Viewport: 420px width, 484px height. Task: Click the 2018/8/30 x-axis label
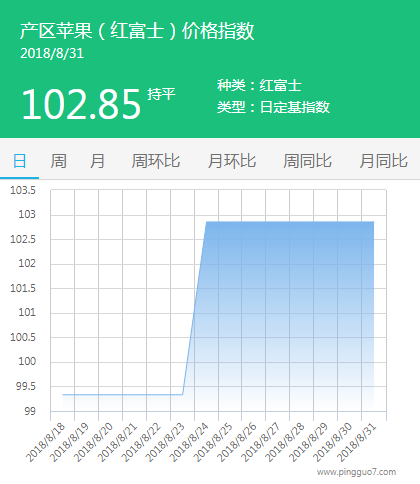coord(334,442)
